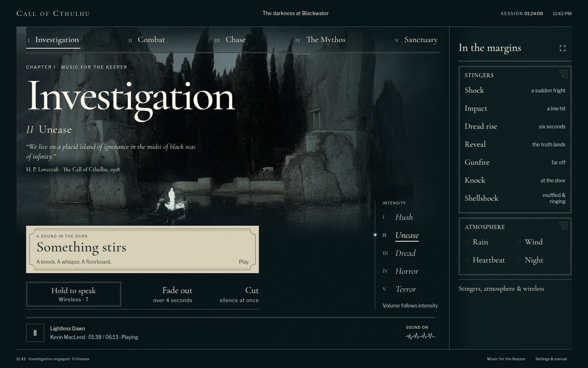Trigger the Reveal stinger
This screenshot has width=588, height=368.
tap(515, 144)
